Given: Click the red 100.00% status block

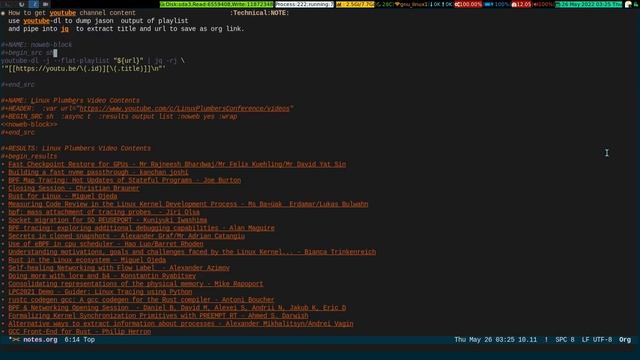Looking at the screenshot, I should [x=469, y=4].
